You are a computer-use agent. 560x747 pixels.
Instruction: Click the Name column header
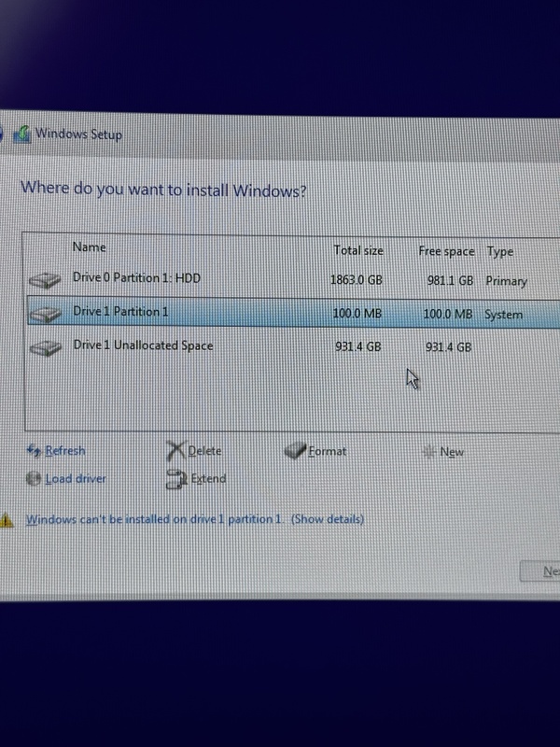click(x=89, y=247)
